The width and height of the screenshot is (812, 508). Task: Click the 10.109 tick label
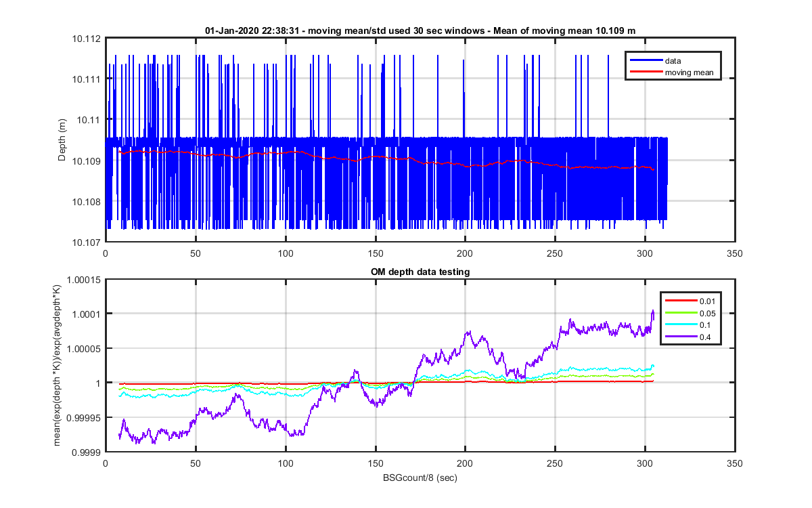tap(87, 161)
